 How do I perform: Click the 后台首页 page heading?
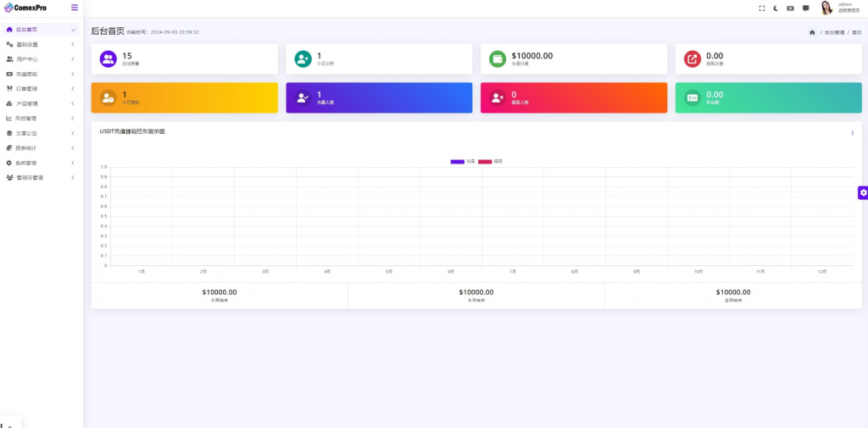(x=108, y=31)
